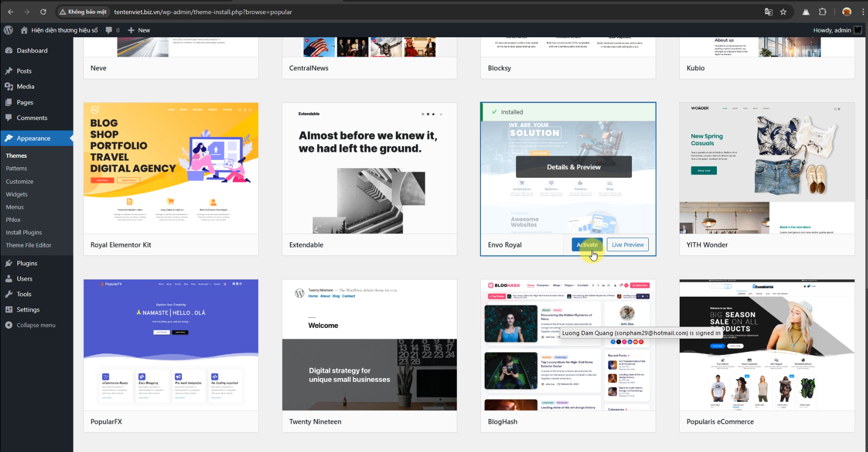Click the Settings sliders icon
The height and width of the screenshot is (452, 868).
[x=9, y=309]
